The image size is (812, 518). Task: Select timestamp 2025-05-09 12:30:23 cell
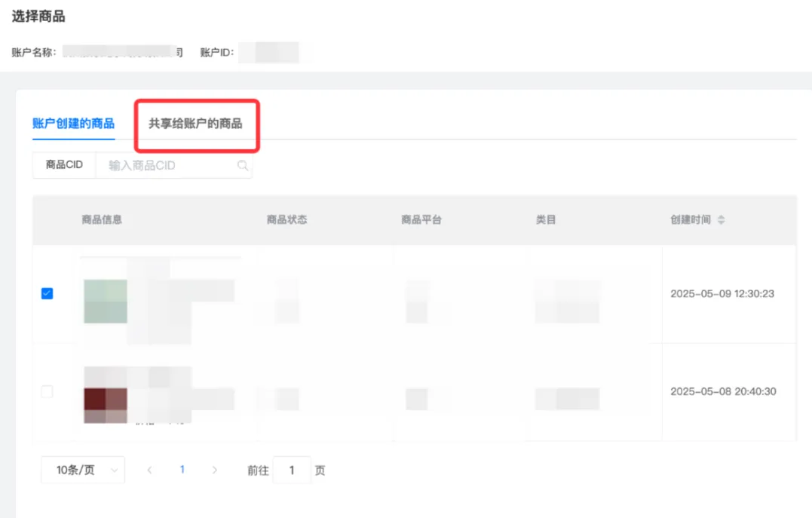pos(722,294)
